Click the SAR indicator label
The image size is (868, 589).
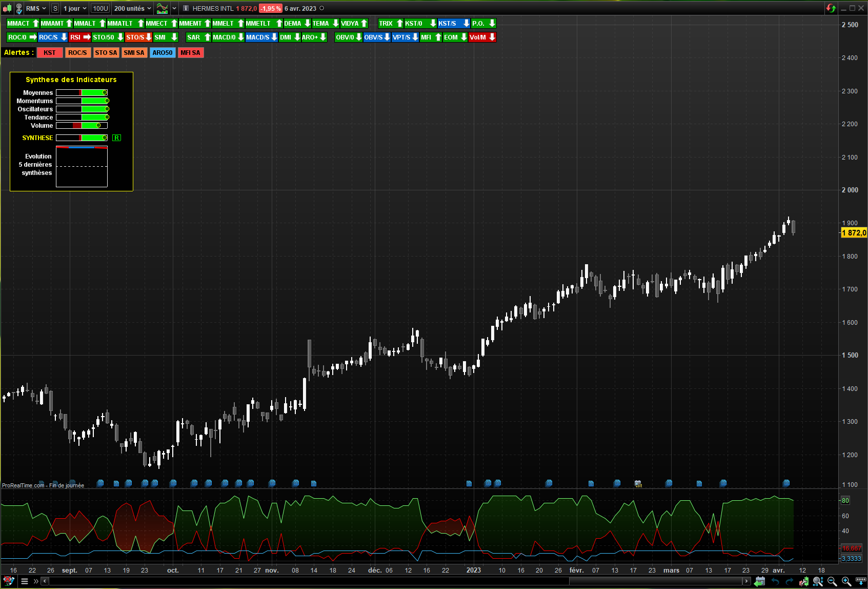198,37
